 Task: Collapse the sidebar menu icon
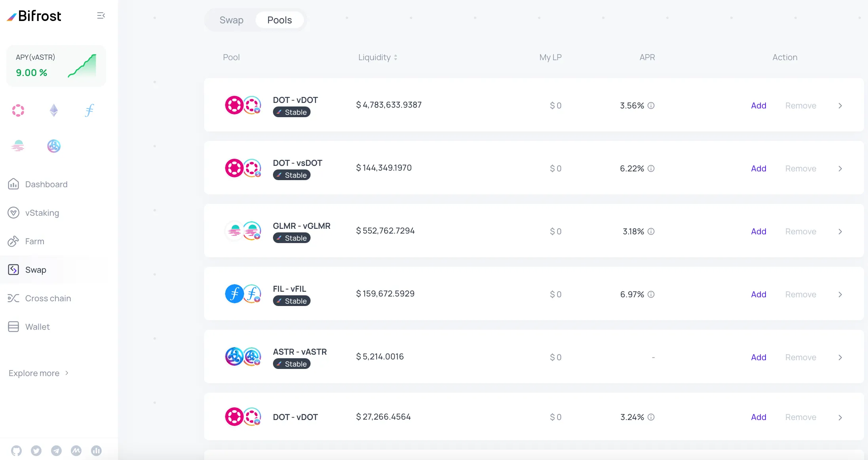pos(101,15)
